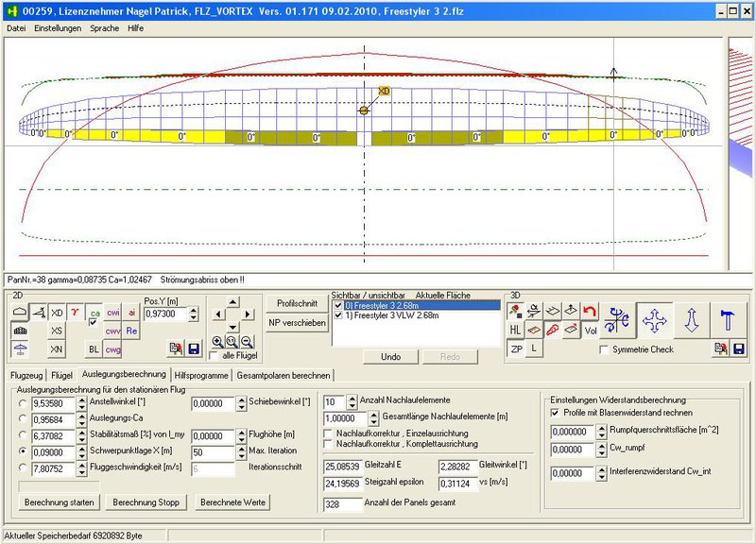Click the Max. Iteration input field
Viewport: 756px width, 544px height.
(213, 451)
